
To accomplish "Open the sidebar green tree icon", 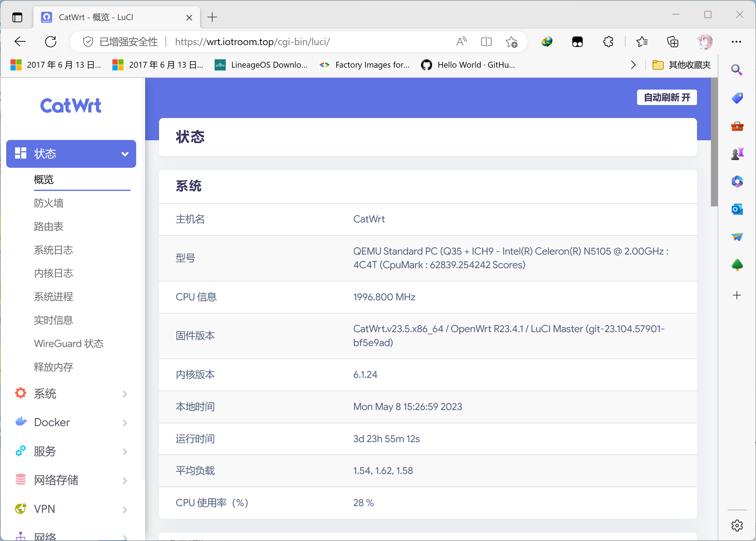I will (x=737, y=265).
